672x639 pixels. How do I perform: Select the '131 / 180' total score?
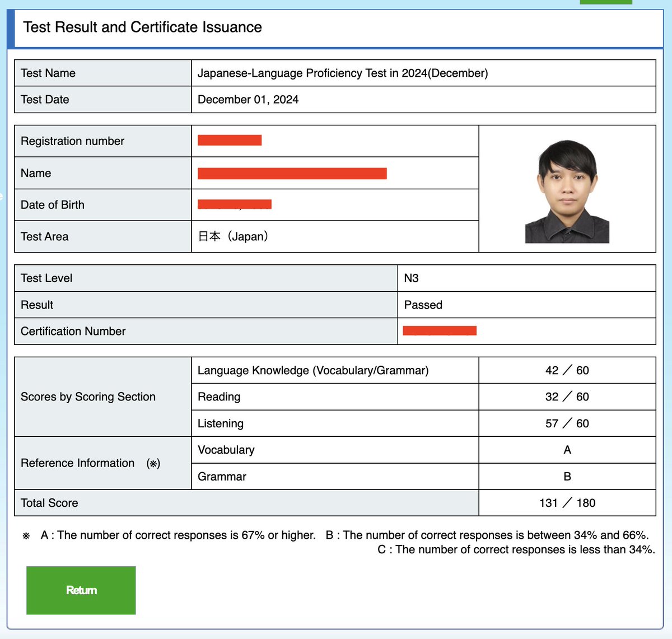click(x=567, y=503)
